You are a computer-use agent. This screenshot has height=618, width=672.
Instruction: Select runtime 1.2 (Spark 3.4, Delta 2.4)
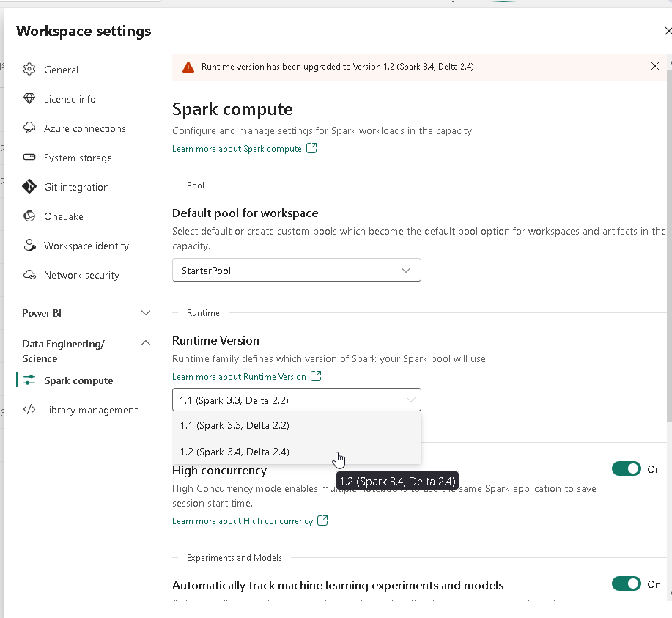(235, 452)
